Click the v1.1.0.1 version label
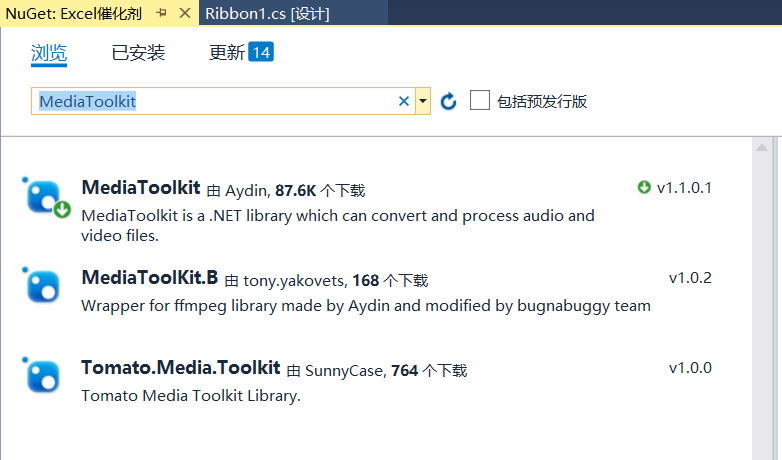 coord(684,188)
